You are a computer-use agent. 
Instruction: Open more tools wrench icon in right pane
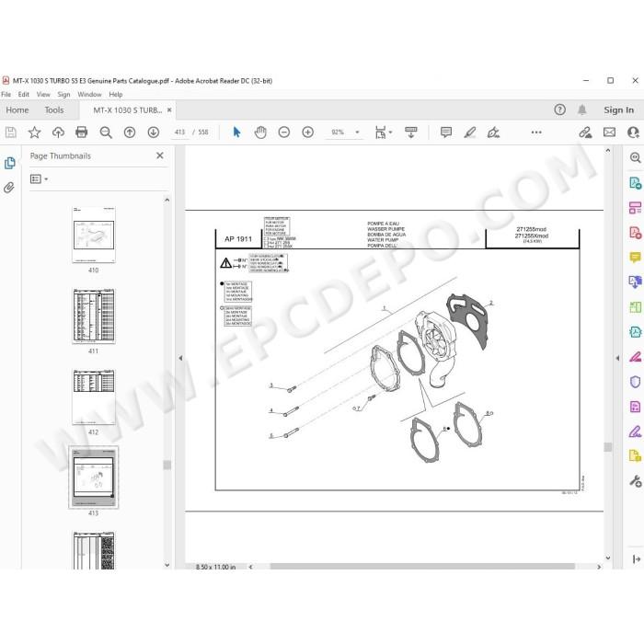coord(635,481)
